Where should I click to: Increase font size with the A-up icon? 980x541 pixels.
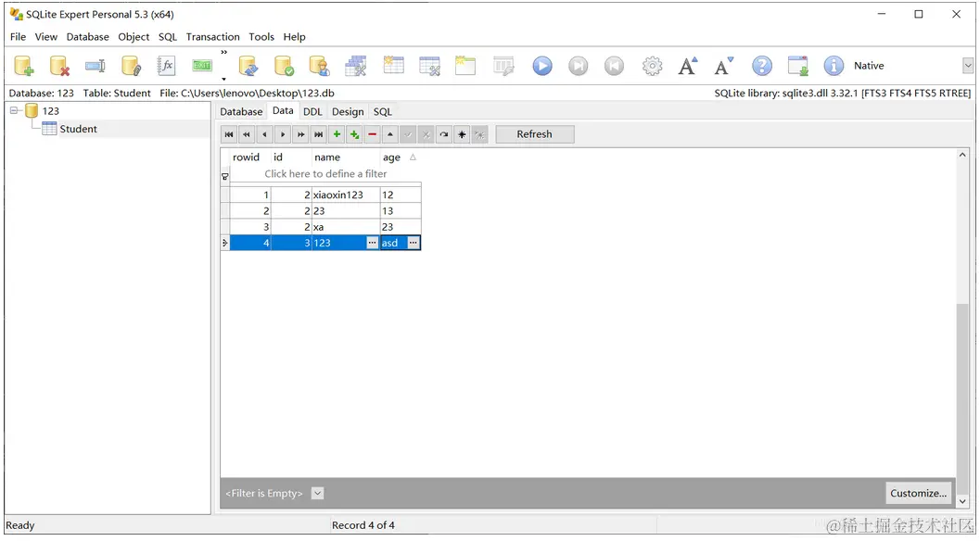tap(688, 66)
